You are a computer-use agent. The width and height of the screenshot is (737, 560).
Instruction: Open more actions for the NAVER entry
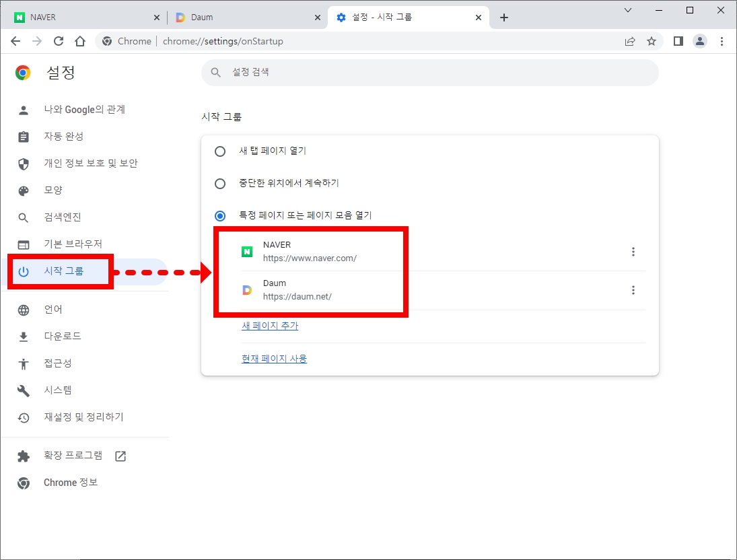coord(633,252)
